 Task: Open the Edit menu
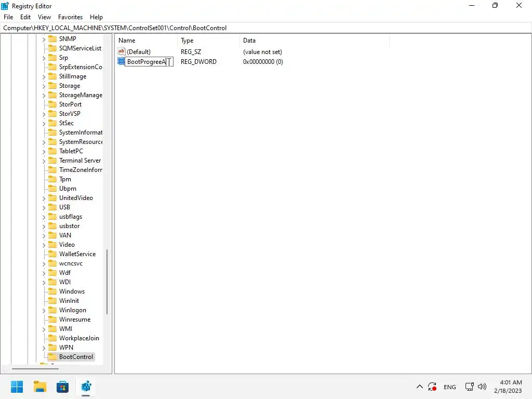pyautogui.click(x=25, y=17)
